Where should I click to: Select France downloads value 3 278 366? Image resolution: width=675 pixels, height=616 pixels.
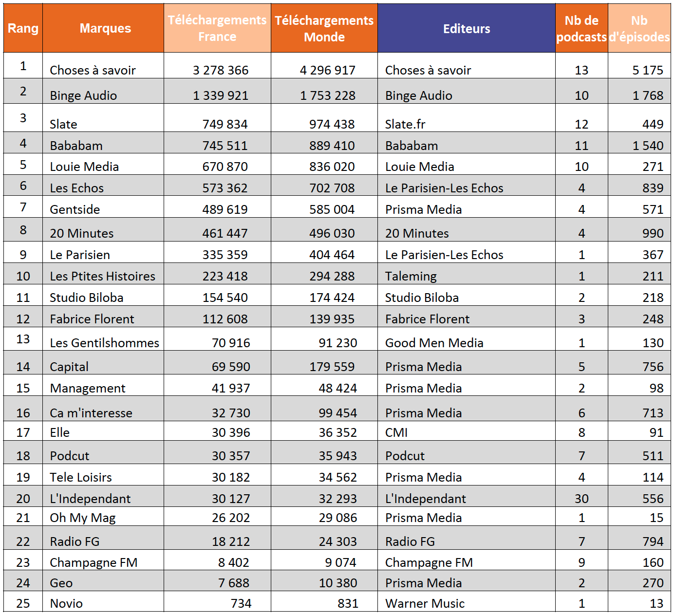[221, 70]
